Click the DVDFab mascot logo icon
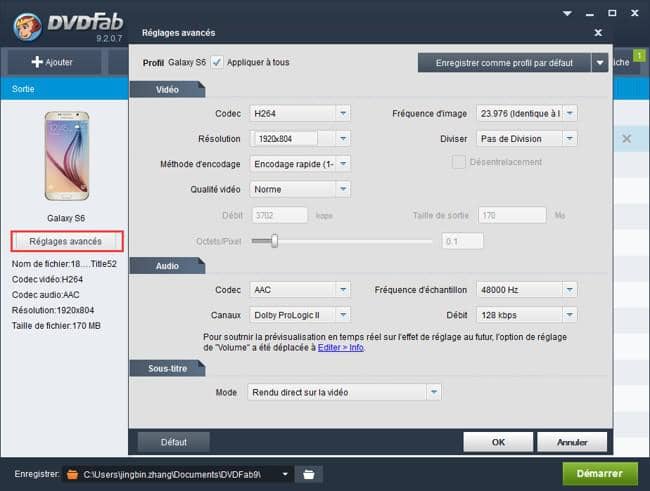Image resolution: width=650 pixels, height=491 pixels. pos(28,27)
